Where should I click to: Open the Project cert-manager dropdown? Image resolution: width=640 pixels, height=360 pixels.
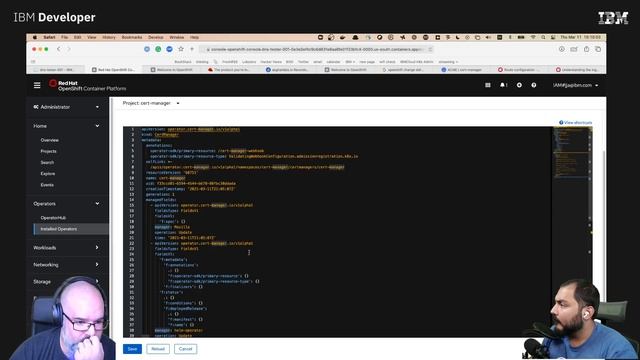click(x=151, y=103)
